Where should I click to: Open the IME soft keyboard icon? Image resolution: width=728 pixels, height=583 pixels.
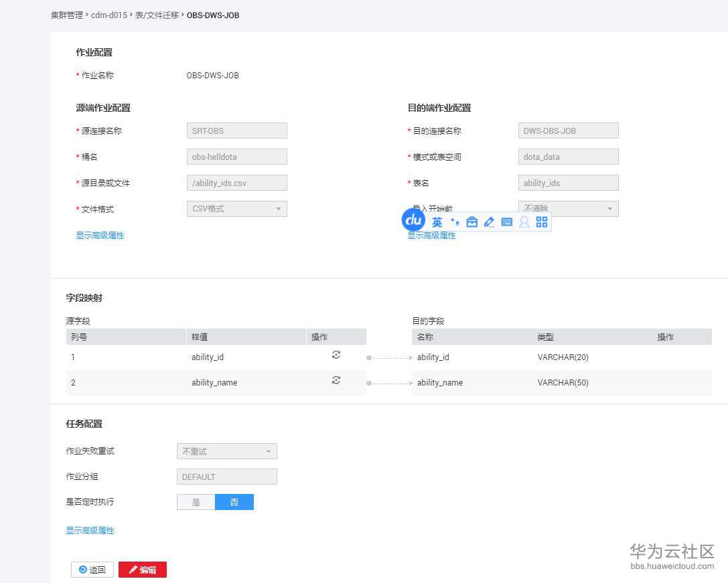tap(506, 222)
